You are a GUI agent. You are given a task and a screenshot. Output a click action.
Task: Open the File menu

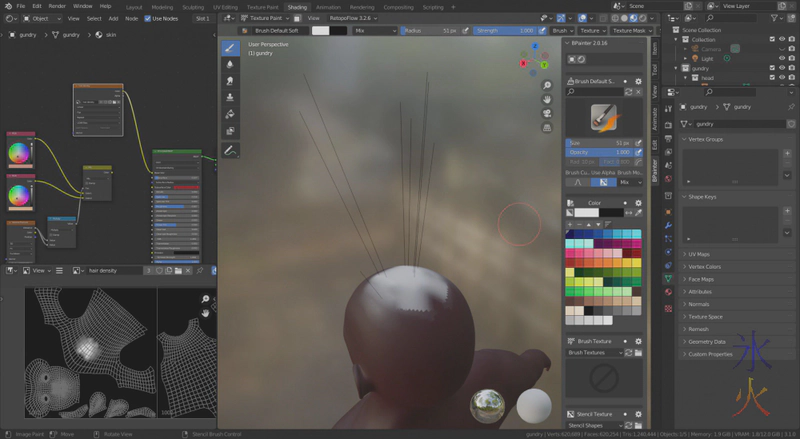(x=20, y=6)
